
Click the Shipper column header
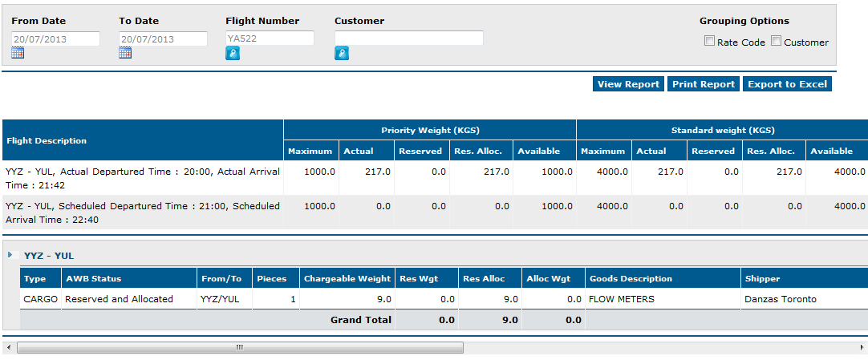[x=805, y=279]
